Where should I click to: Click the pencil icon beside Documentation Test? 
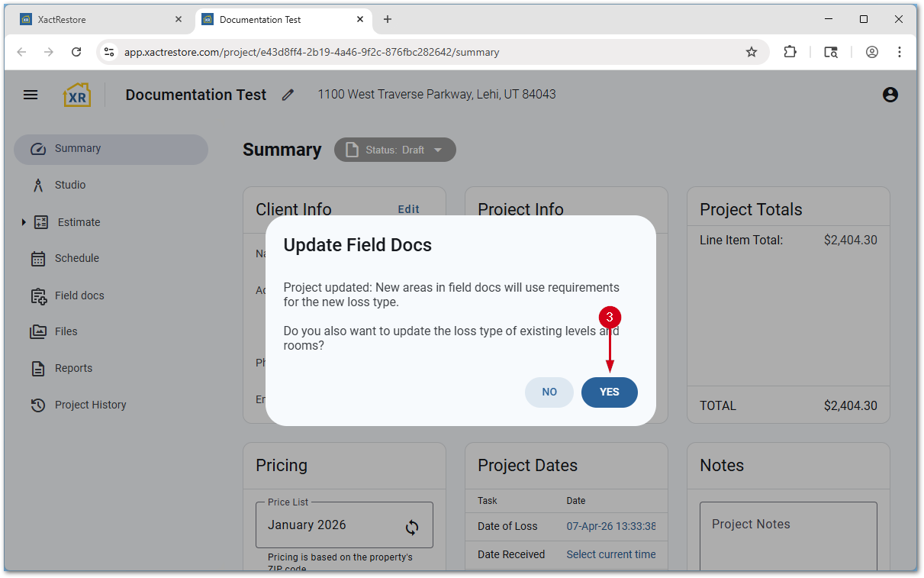(x=288, y=95)
